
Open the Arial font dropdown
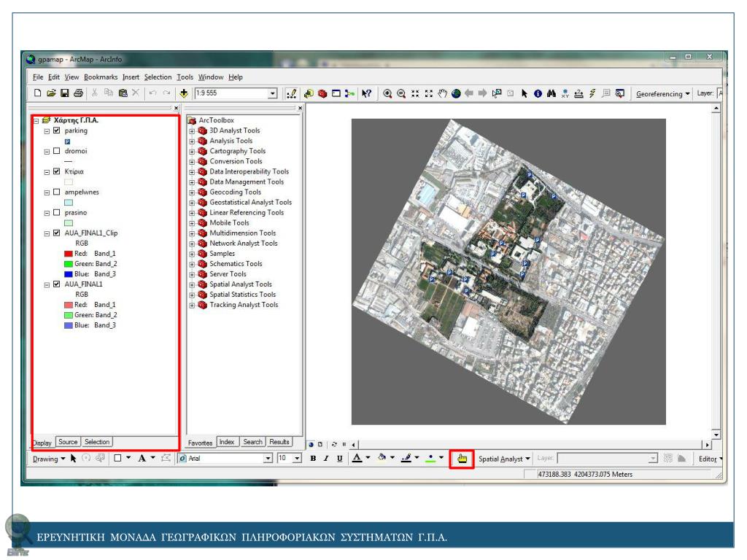(268, 459)
